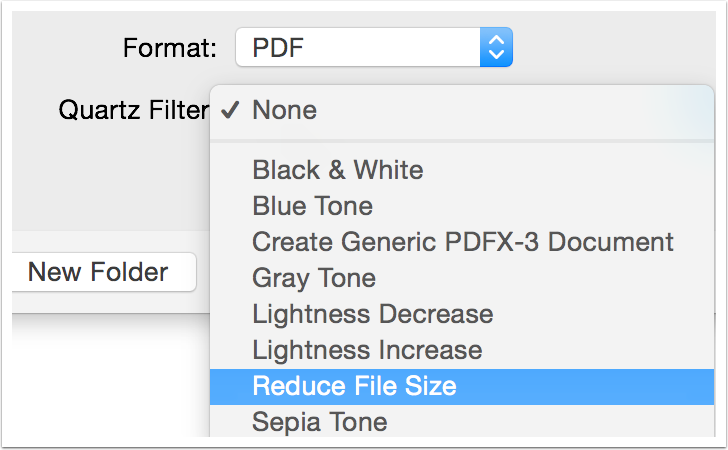Select Lightness Increase filter
The width and height of the screenshot is (728, 450).
367,350
